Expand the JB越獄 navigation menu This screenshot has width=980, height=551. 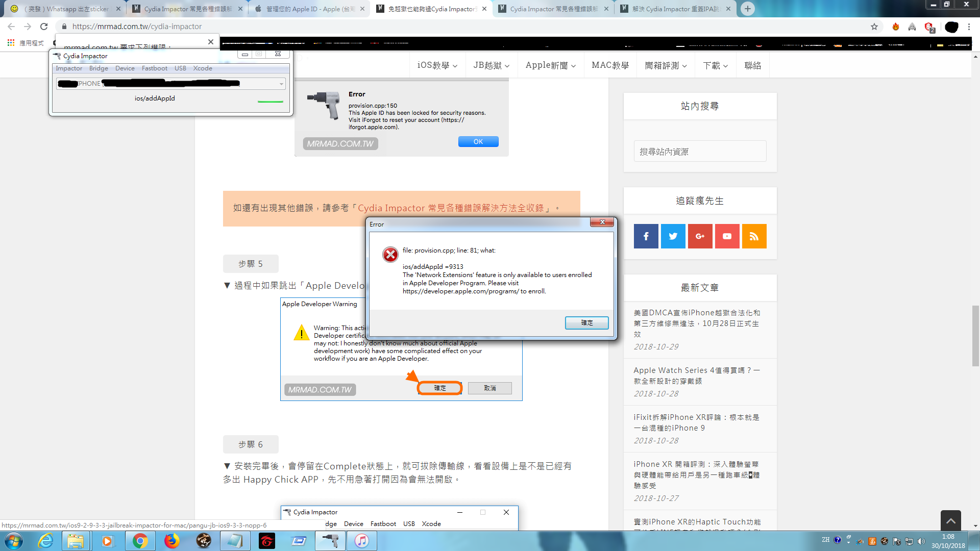[491, 65]
